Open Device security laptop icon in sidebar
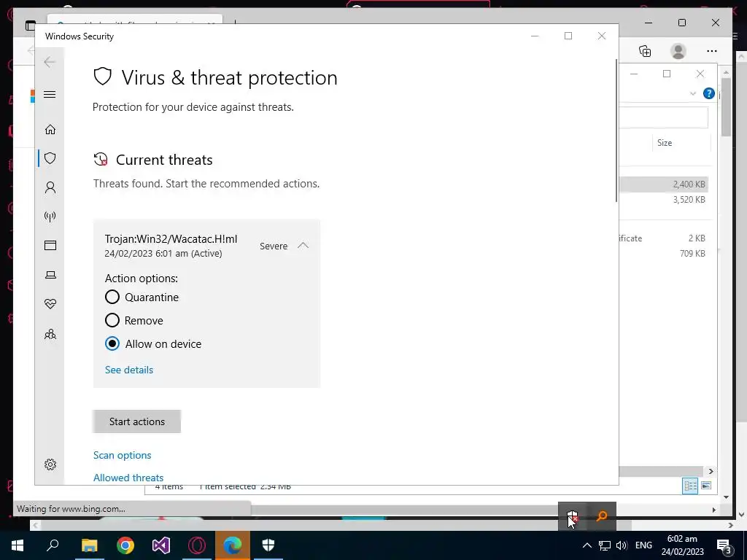The height and width of the screenshot is (560, 747). click(x=50, y=275)
